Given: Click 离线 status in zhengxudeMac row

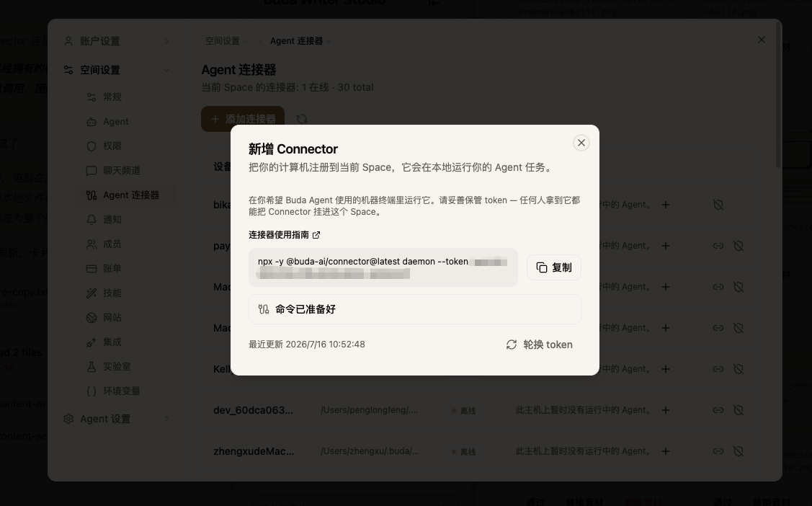Looking at the screenshot, I should pos(464,452).
